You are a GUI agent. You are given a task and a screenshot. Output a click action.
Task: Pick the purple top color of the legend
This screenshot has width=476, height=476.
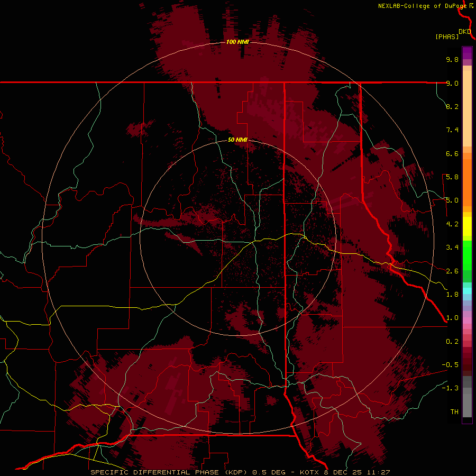point(467,53)
